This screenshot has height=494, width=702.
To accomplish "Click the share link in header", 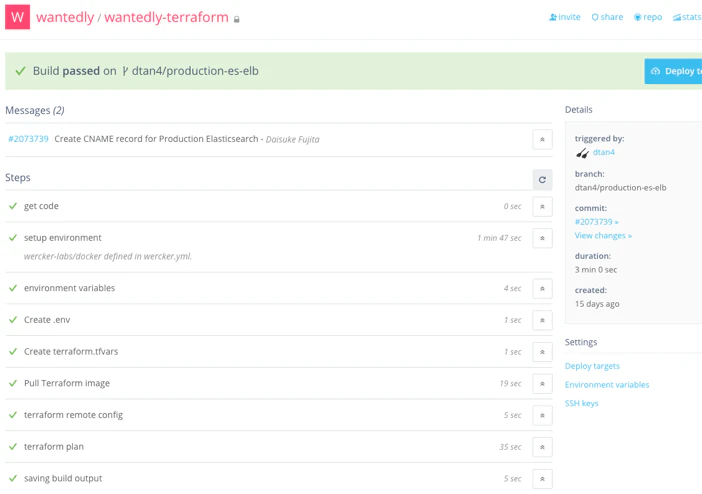I will point(607,17).
